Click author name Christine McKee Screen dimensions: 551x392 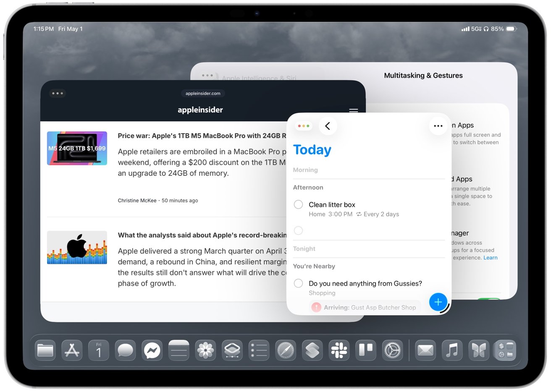click(x=137, y=201)
